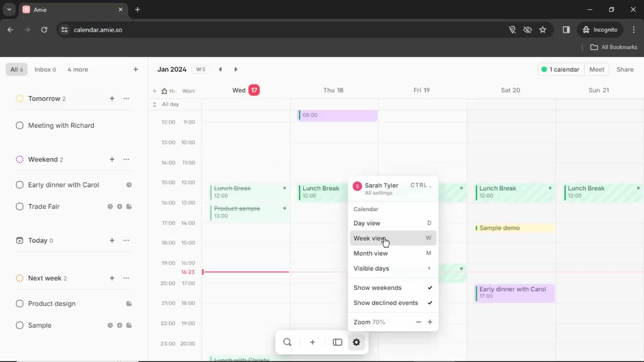
Task: Select Week view from the context menu
Action: coord(370,238)
